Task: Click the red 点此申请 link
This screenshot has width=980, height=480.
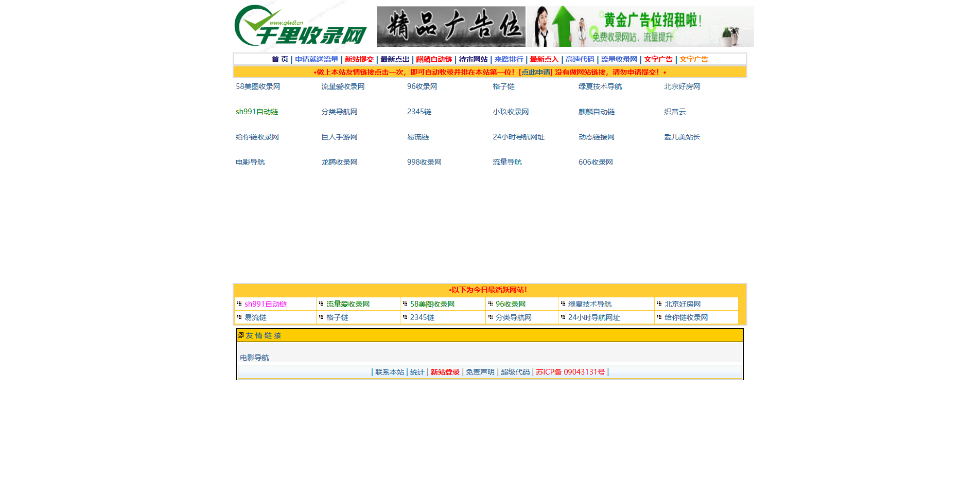Action: click(x=535, y=72)
